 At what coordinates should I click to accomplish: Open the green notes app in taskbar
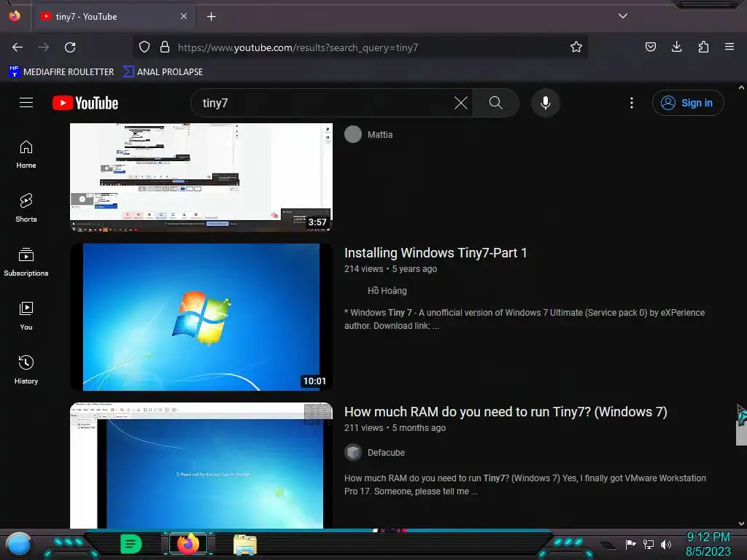(x=131, y=544)
